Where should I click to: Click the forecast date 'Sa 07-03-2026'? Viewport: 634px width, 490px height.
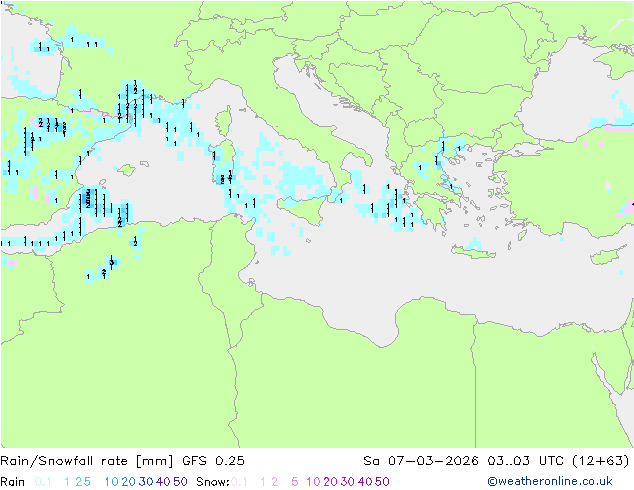click(x=421, y=460)
